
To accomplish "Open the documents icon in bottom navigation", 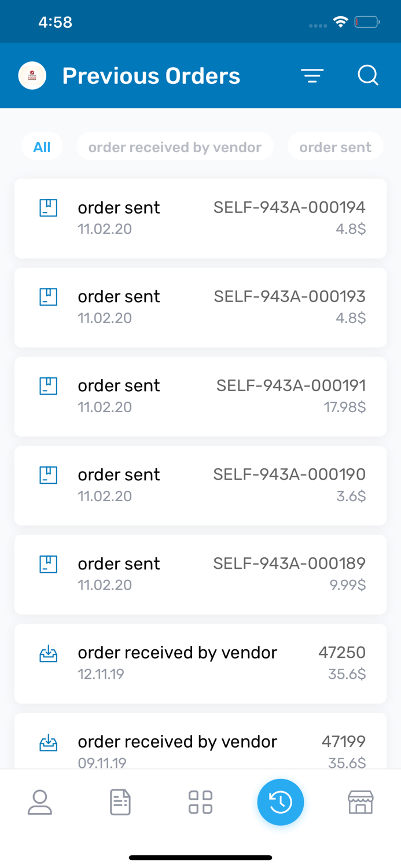I will click(x=120, y=802).
